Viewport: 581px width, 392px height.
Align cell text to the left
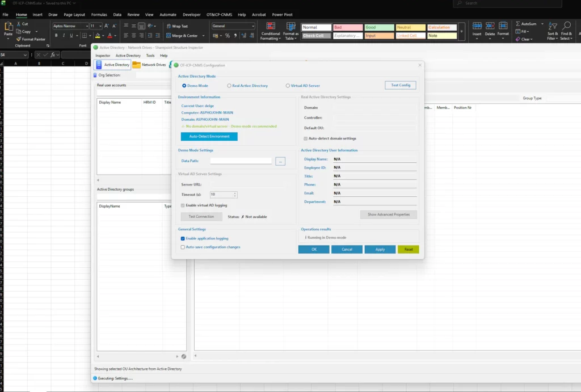pyautogui.click(x=126, y=36)
